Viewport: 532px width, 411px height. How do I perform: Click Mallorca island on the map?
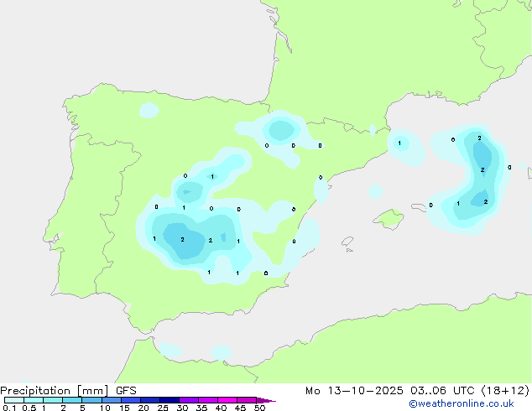(389, 219)
